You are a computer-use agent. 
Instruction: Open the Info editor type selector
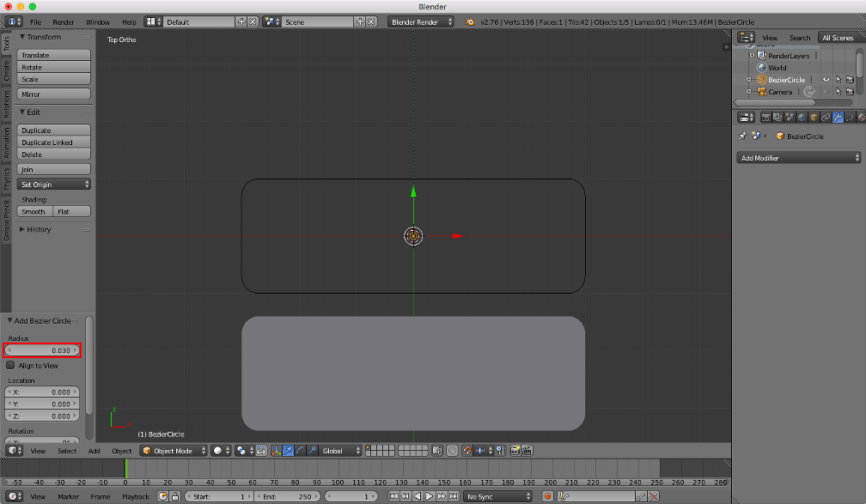click(x=15, y=21)
